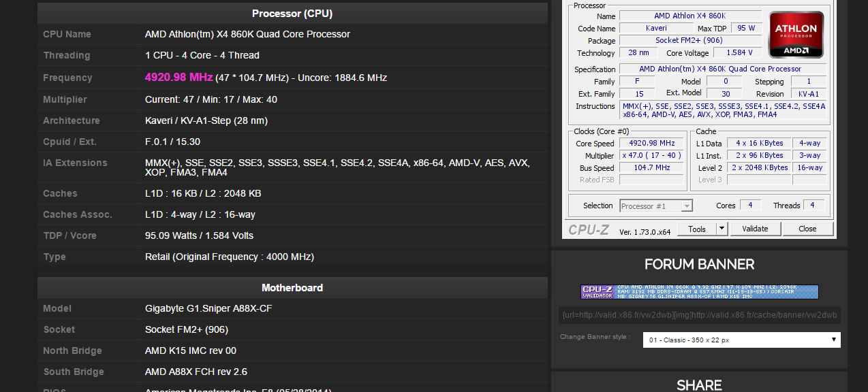Click the Tools button in CPU-Z
Viewport: 868px width, 392px height.
click(x=697, y=229)
